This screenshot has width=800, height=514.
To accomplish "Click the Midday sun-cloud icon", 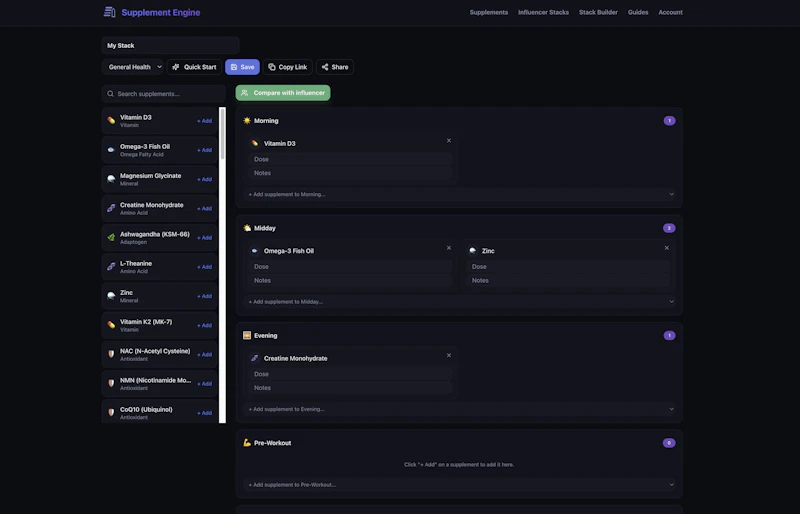I will click(247, 228).
